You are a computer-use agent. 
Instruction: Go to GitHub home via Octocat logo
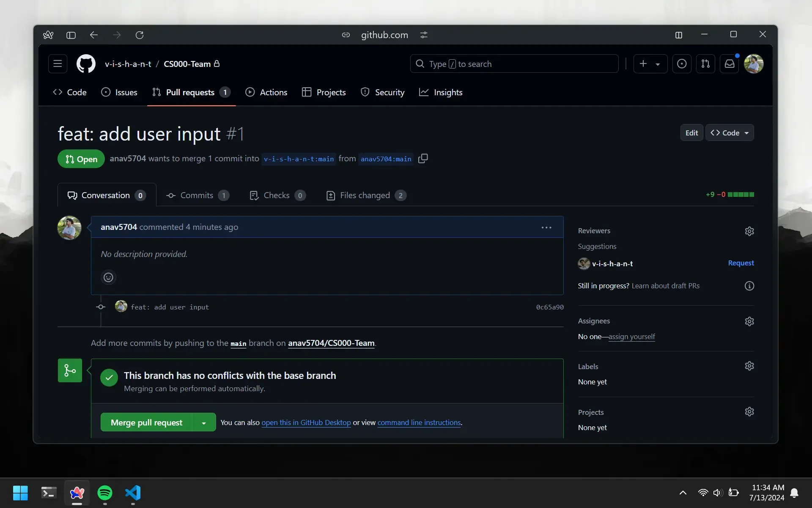(86, 63)
